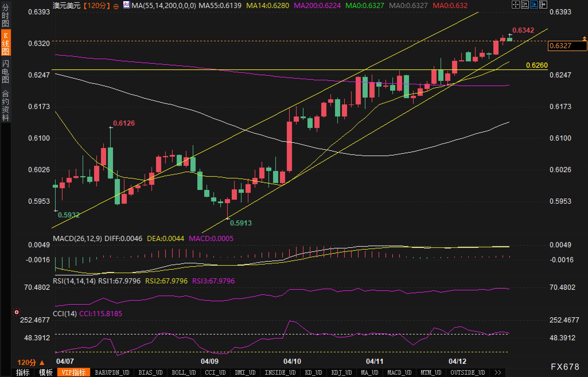Open the 【120分】 period selector in title
588x377 pixels.
click(97, 5)
